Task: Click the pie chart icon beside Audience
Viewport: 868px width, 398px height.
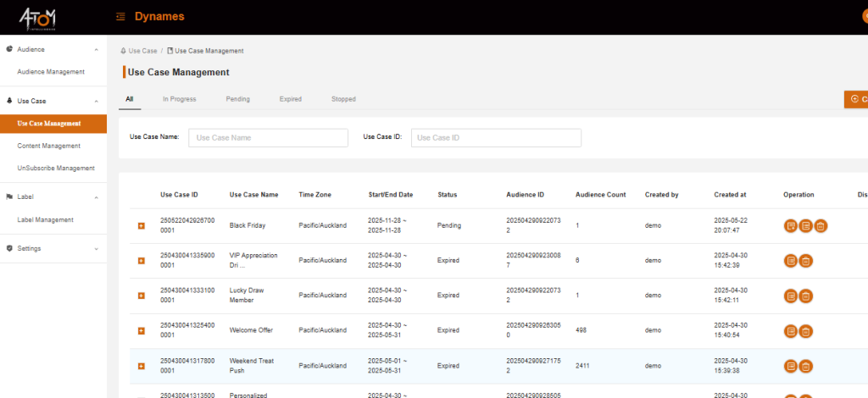Action: pos(8,49)
